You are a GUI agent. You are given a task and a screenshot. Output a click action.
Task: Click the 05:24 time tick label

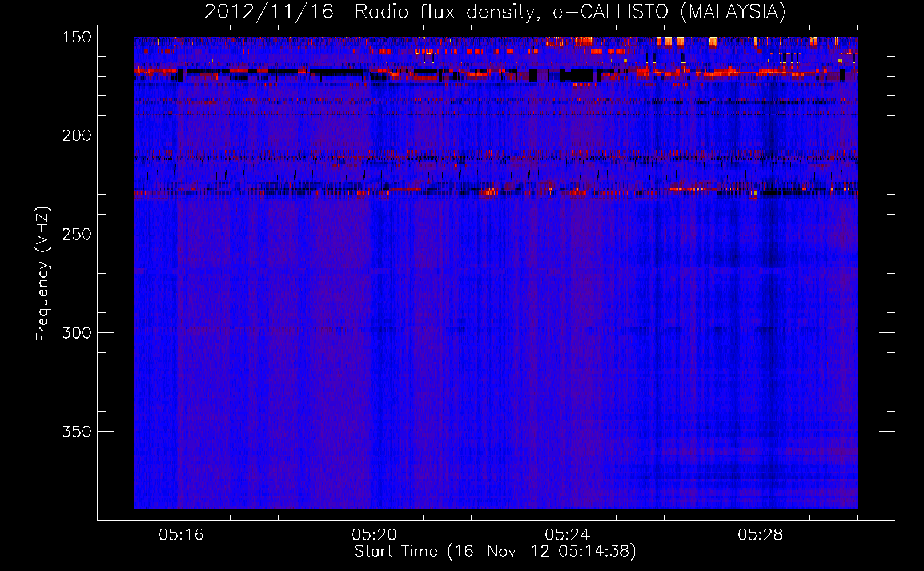[568, 535]
